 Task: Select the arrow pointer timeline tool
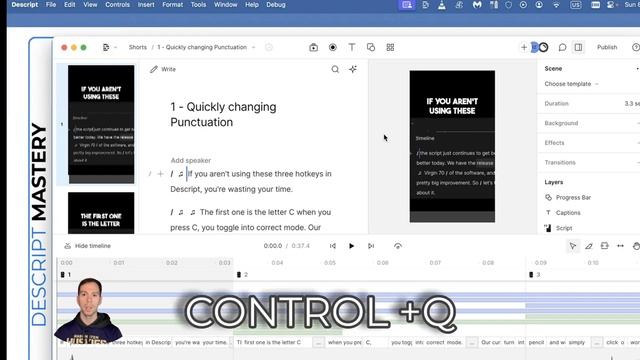(x=573, y=246)
